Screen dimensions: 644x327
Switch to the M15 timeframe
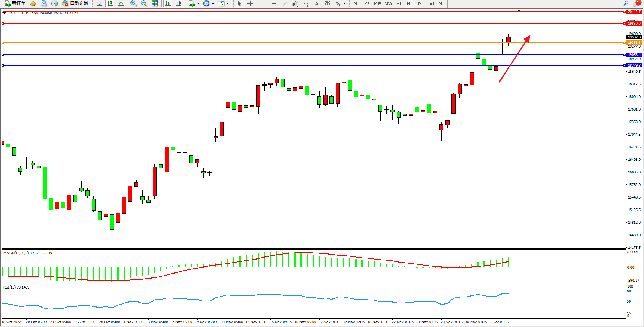pyautogui.click(x=377, y=3)
